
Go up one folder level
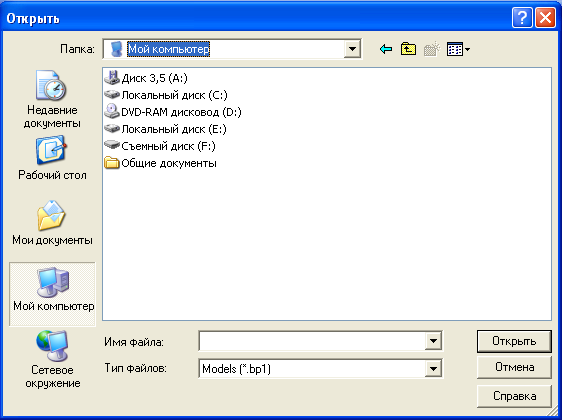[x=408, y=49]
